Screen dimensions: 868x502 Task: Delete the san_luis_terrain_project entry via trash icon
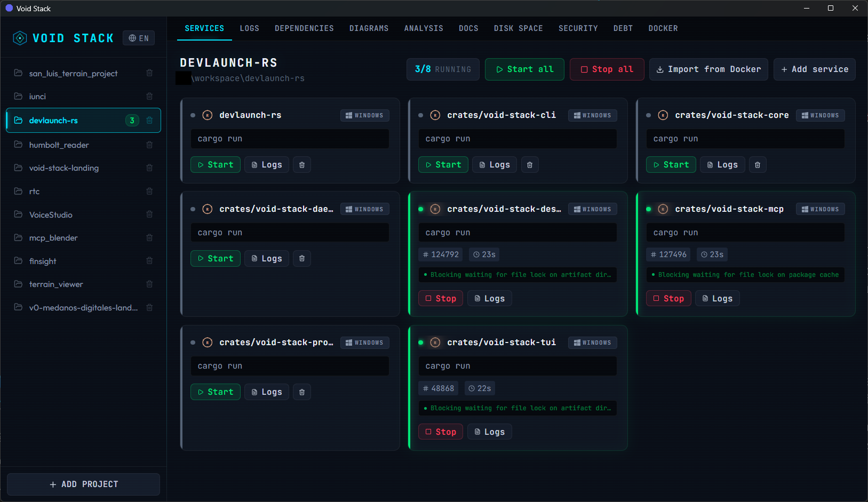149,73
